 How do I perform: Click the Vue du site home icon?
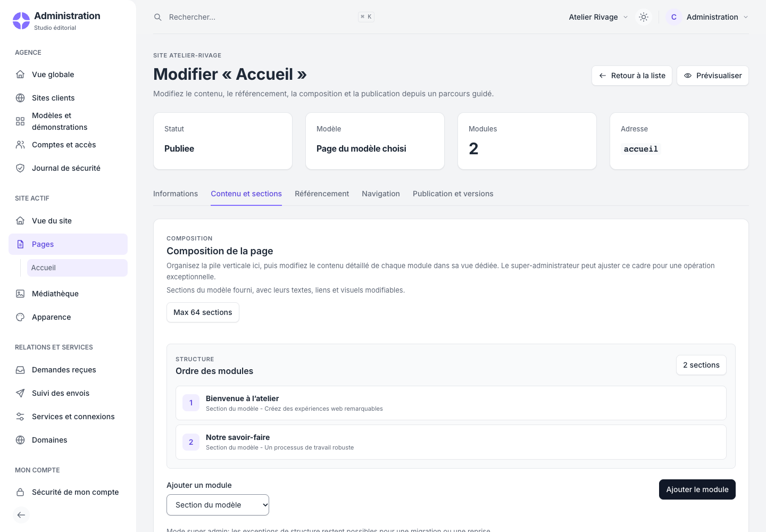(x=20, y=221)
